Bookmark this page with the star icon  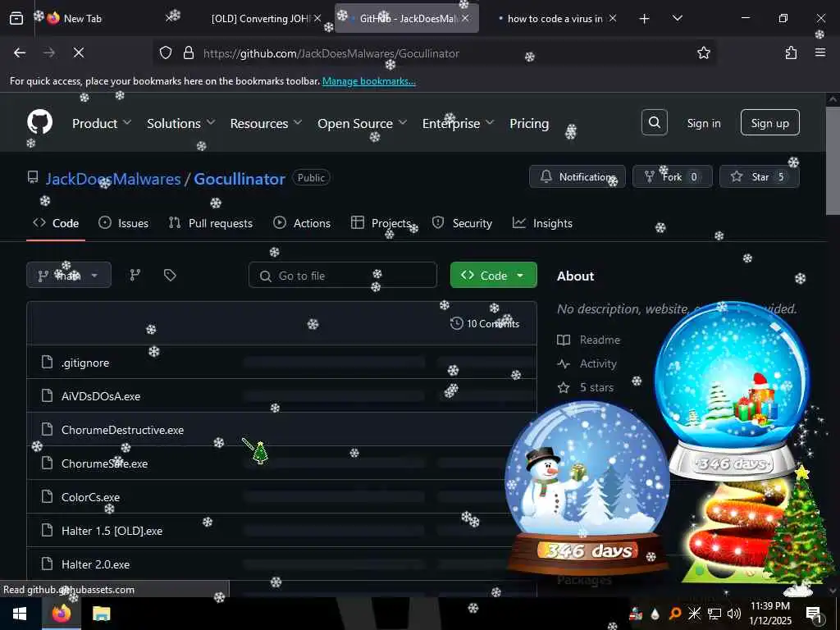click(x=703, y=52)
